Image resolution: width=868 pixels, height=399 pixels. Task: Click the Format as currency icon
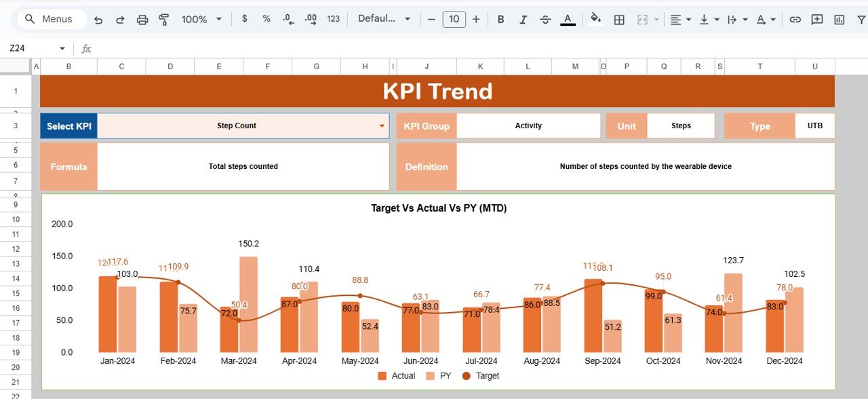click(244, 19)
